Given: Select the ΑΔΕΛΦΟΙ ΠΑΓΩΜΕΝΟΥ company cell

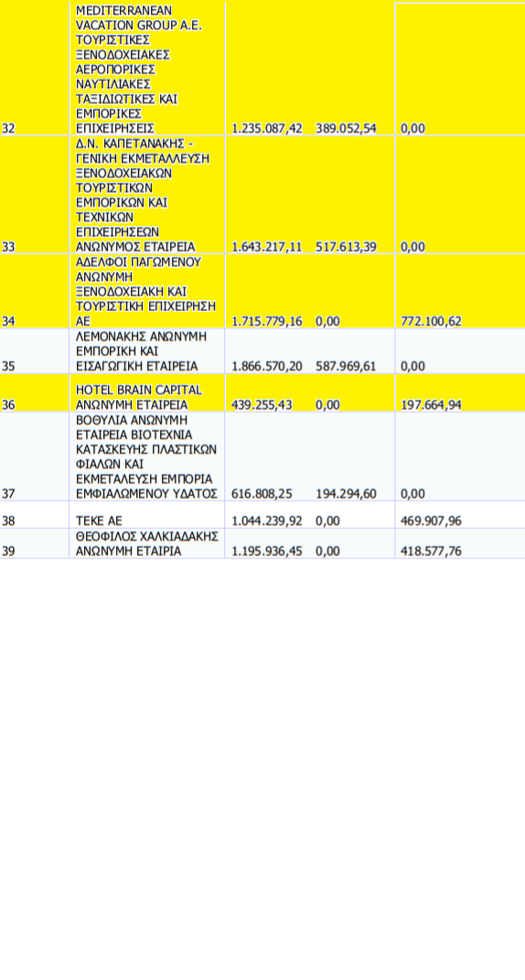Looking at the screenshot, I should [x=147, y=291].
